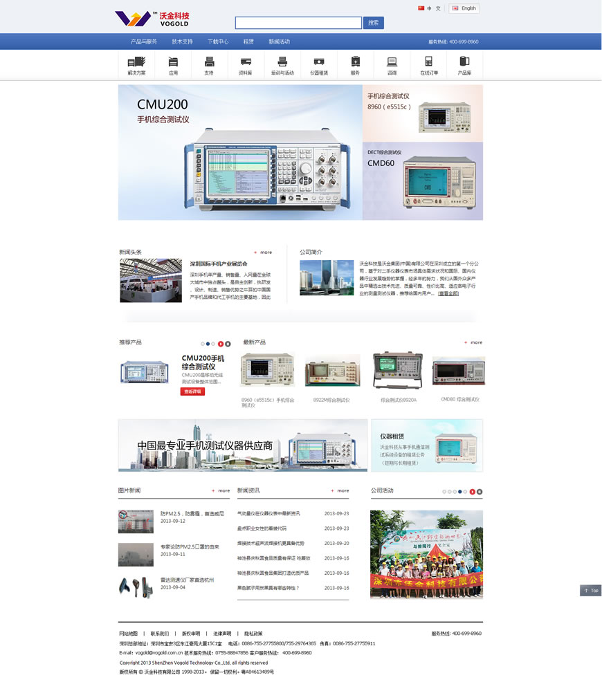Open the CMU200 recommended product image
Image resolution: width=602 pixels, height=700 pixels.
144,372
